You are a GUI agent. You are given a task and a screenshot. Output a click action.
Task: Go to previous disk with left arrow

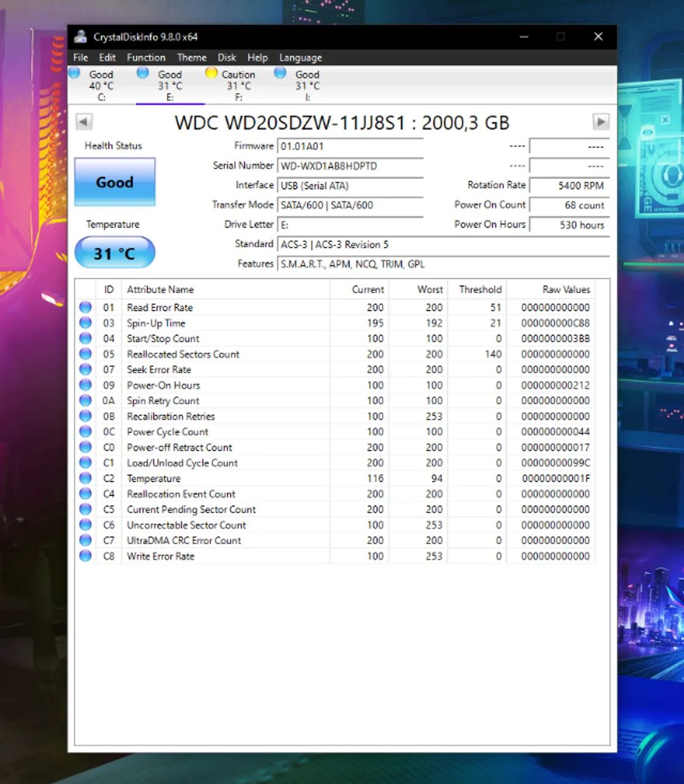(84, 121)
